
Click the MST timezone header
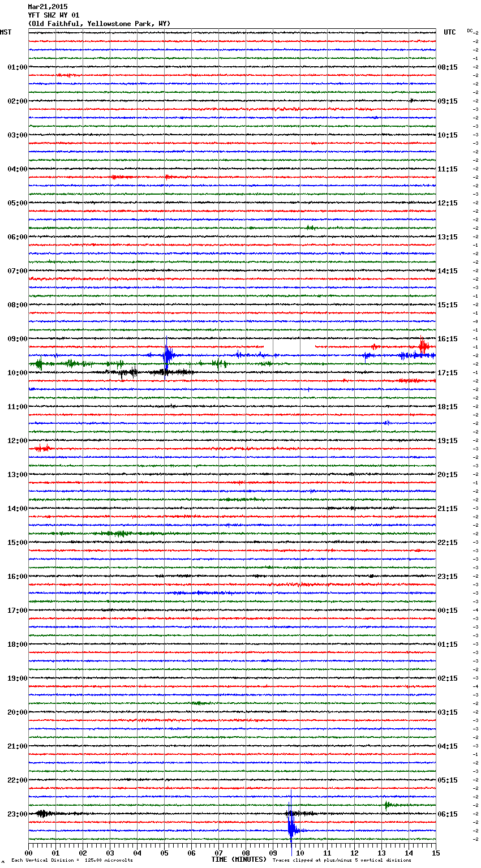[6, 32]
